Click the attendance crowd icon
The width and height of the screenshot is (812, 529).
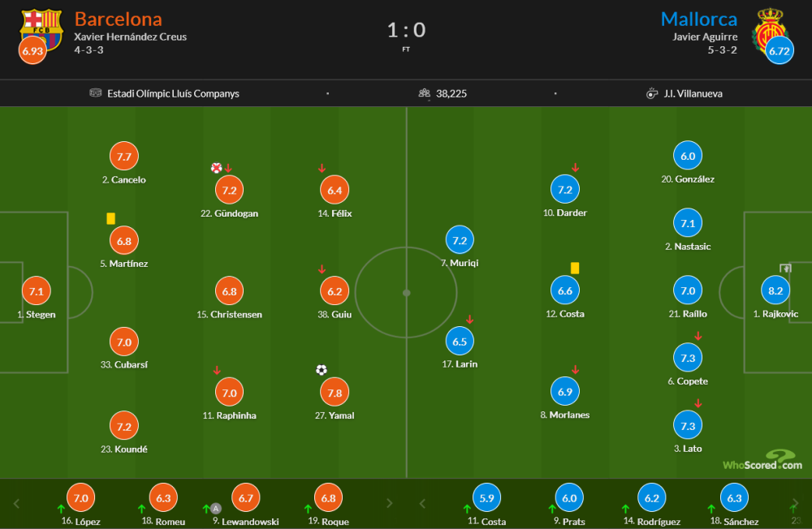click(x=424, y=93)
